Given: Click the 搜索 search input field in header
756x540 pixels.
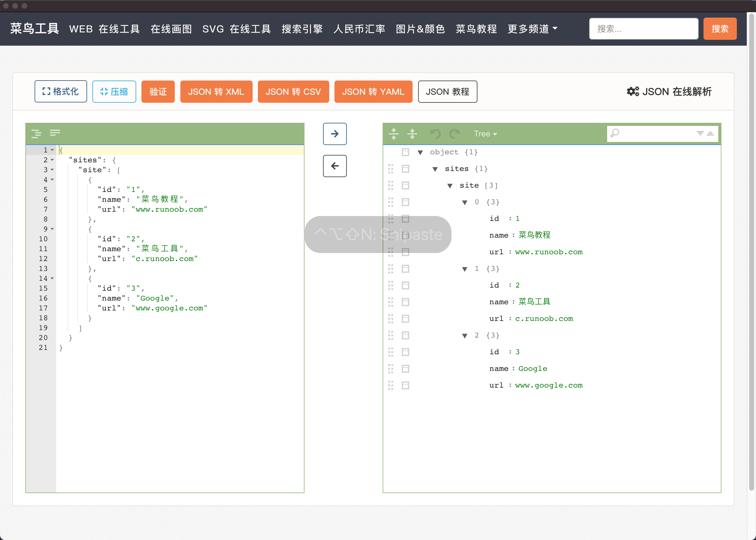Looking at the screenshot, I should 643,29.
